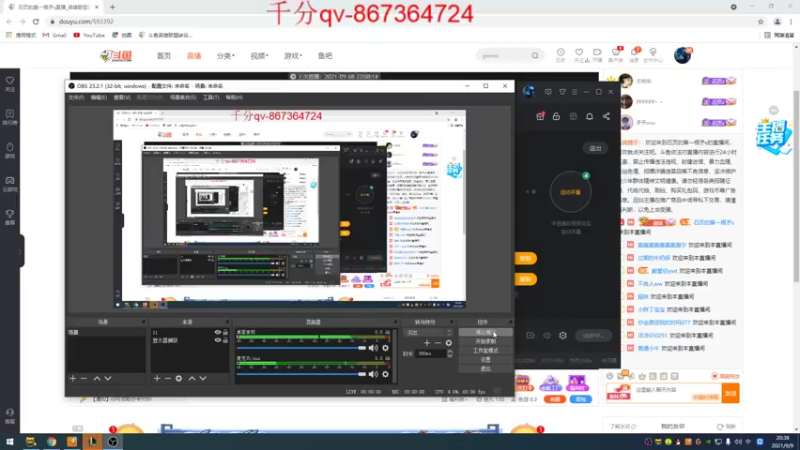The height and width of the screenshot is (450, 800).
Task: Move source down in OBS sources list
Action: click(203, 379)
